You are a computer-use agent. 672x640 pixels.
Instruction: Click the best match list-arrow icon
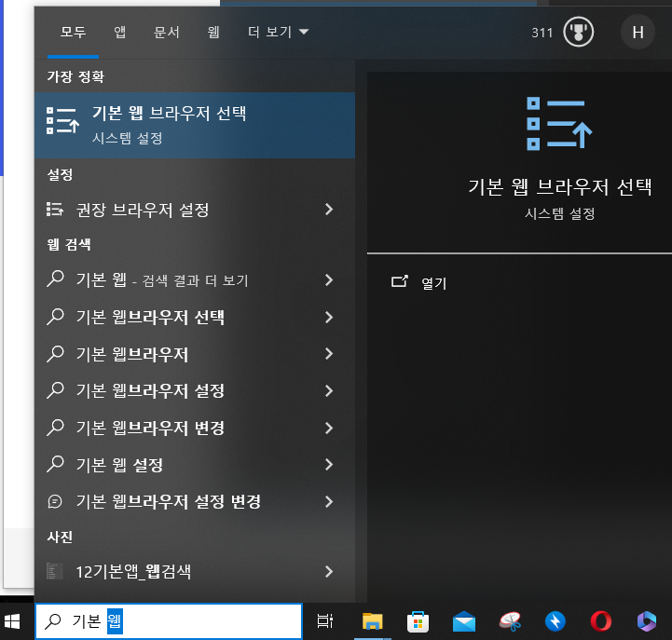pyautogui.click(x=62, y=120)
